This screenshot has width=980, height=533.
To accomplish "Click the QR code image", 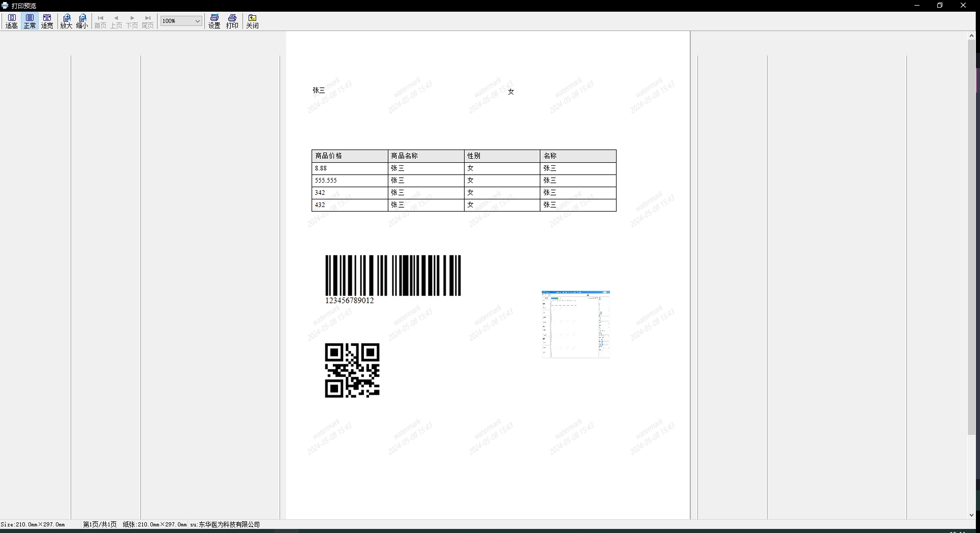I will [x=352, y=370].
